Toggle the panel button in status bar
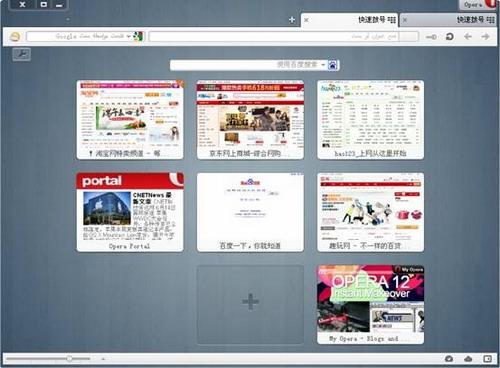The height and width of the screenshot is (368, 500). point(487,359)
